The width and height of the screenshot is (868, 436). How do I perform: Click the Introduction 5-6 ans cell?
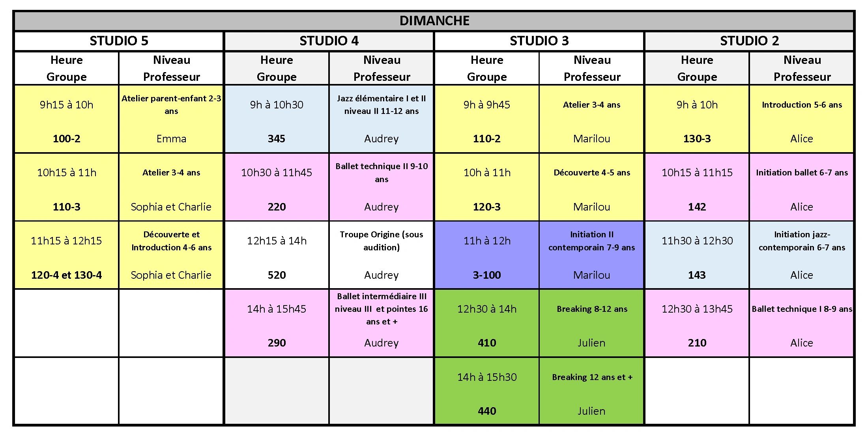coord(801,119)
